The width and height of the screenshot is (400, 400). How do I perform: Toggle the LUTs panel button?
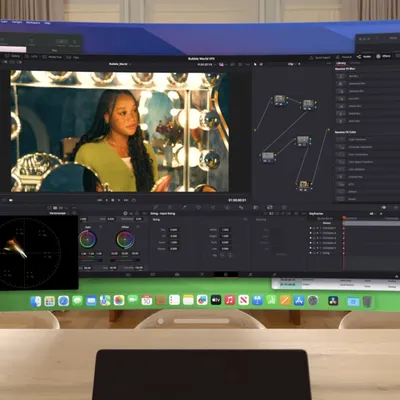(32, 57)
